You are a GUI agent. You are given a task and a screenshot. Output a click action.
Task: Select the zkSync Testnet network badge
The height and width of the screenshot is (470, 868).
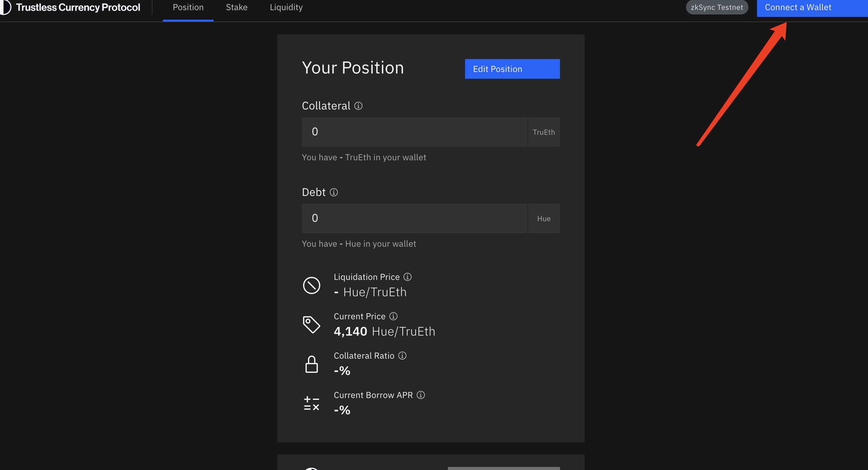(717, 7)
